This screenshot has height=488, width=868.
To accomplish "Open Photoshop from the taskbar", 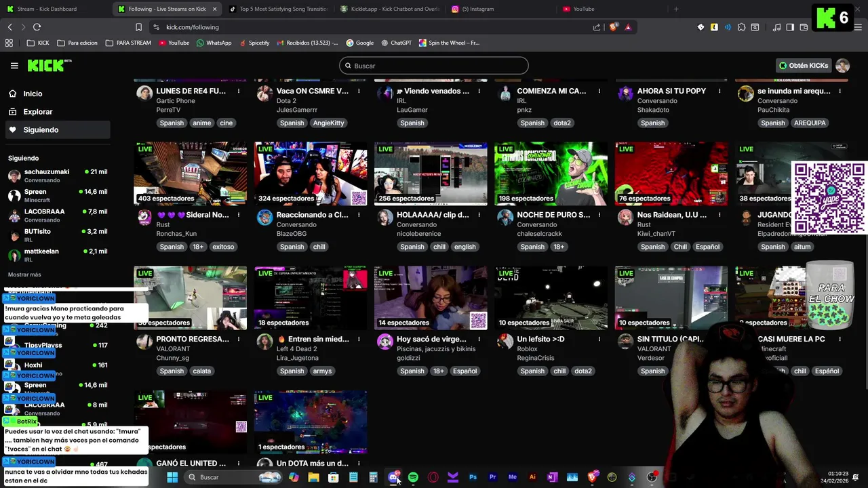I will pyautogui.click(x=473, y=477).
